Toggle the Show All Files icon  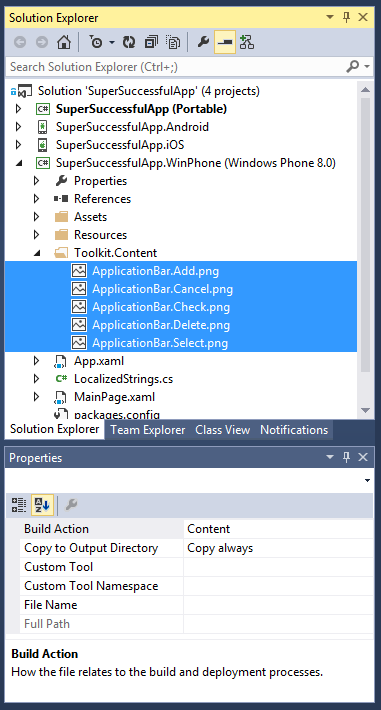pyautogui.click(x=173, y=43)
